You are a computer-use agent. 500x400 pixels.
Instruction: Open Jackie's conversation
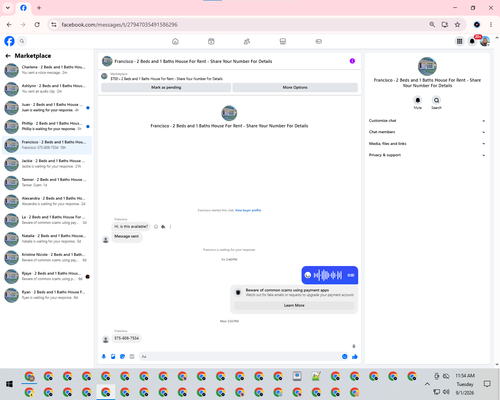tap(47, 164)
